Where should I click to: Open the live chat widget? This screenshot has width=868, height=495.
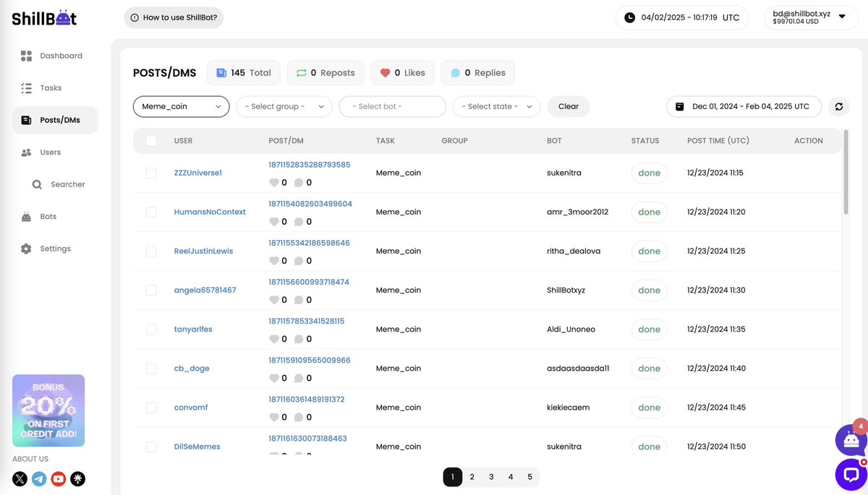click(x=850, y=475)
